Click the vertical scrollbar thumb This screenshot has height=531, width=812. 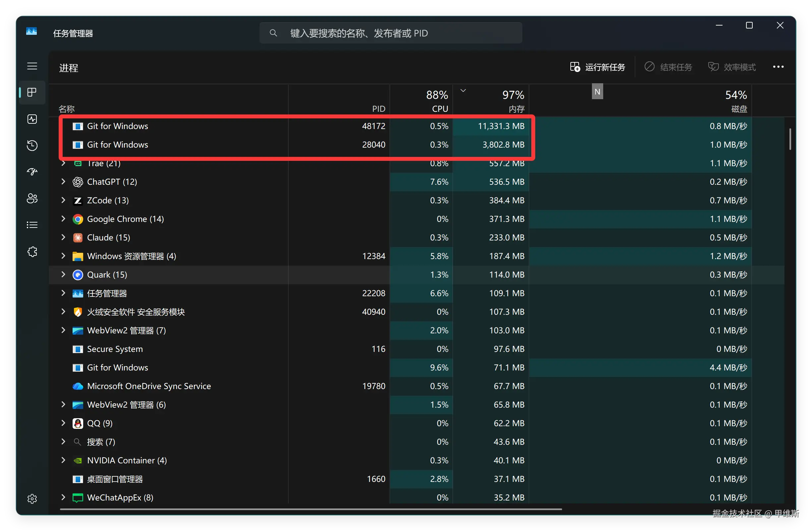(790, 139)
